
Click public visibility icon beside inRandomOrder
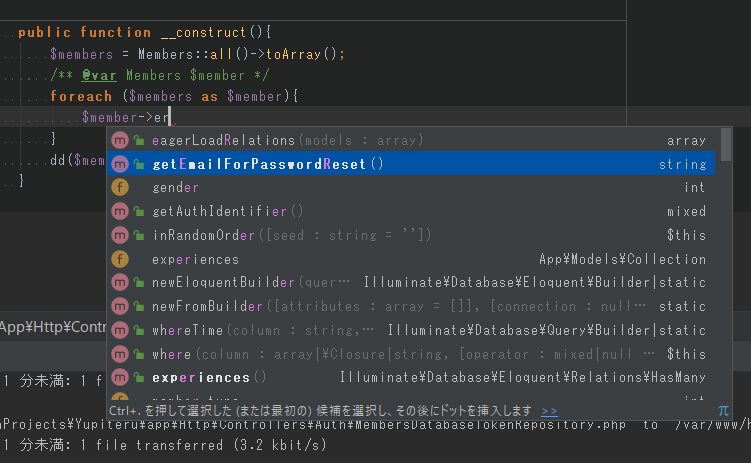[x=139, y=235]
